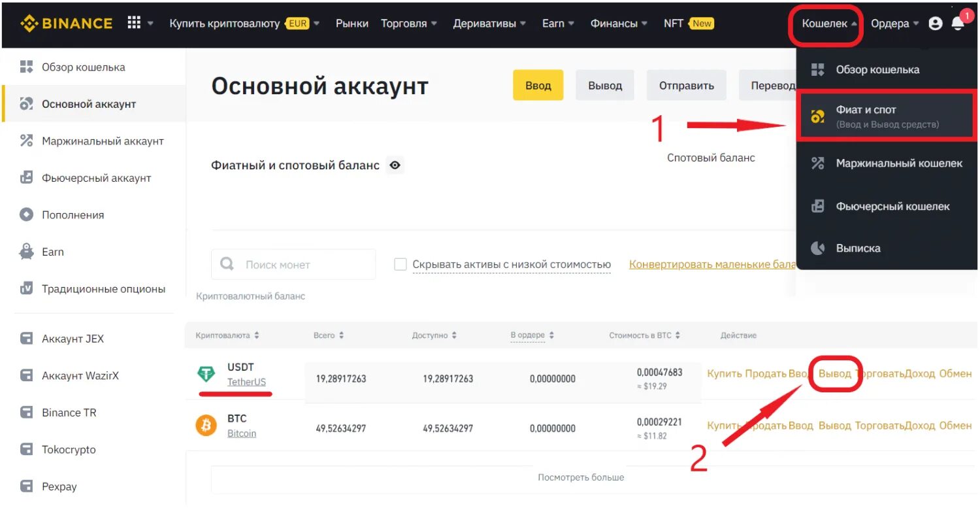Click the Пополнения sidebar icon
Screen dimensions: 980x510
(x=26, y=214)
